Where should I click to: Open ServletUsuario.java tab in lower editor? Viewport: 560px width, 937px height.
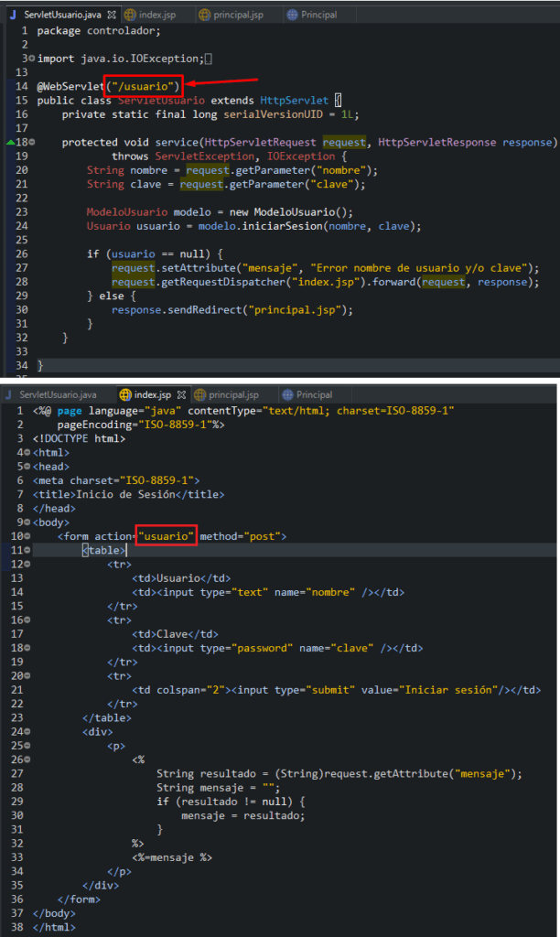click(x=57, y=394)
